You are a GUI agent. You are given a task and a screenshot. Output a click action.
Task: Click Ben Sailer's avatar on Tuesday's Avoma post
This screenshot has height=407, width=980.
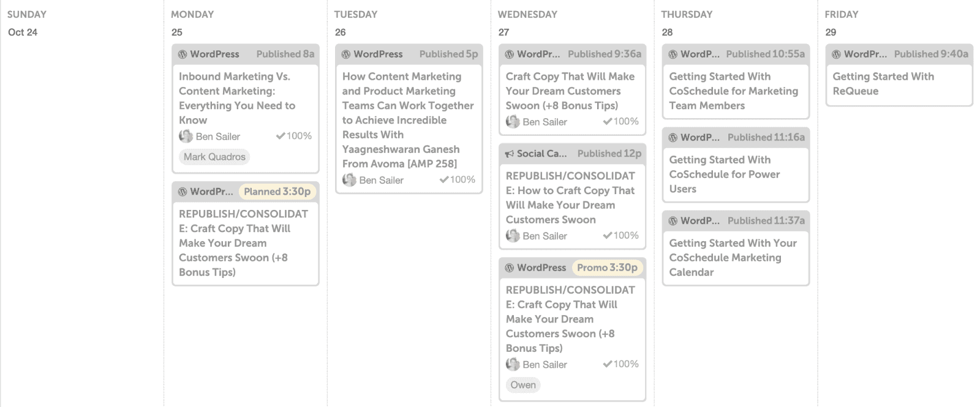(x=350, y=180)
